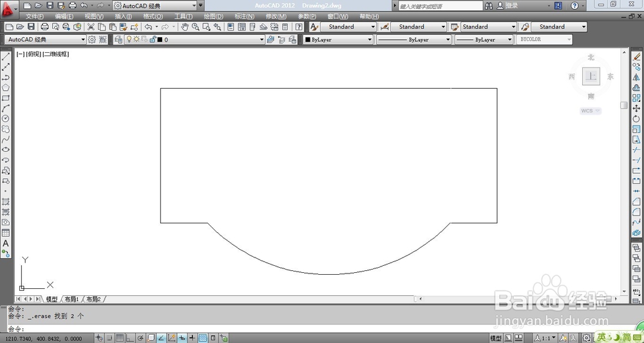Open the Help question mark in Standard toolbar
This screenshot has width=644, height=343.
(299, 27)
